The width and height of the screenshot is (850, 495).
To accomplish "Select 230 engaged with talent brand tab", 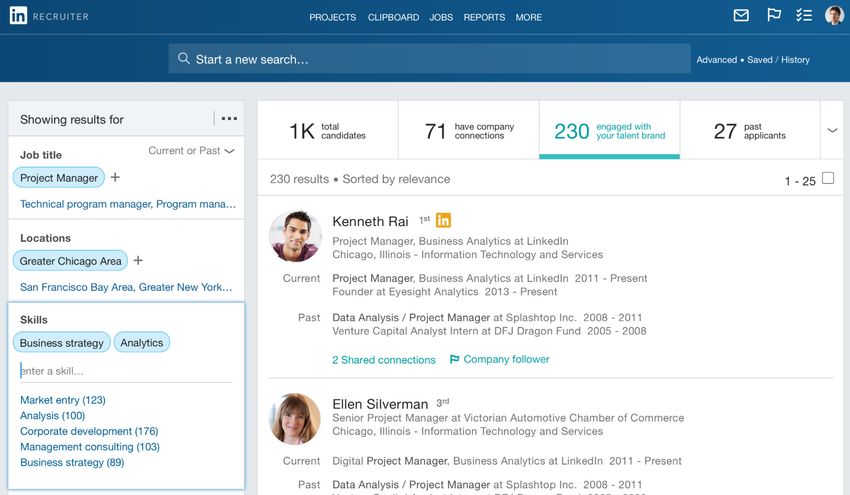I will 609,130.
